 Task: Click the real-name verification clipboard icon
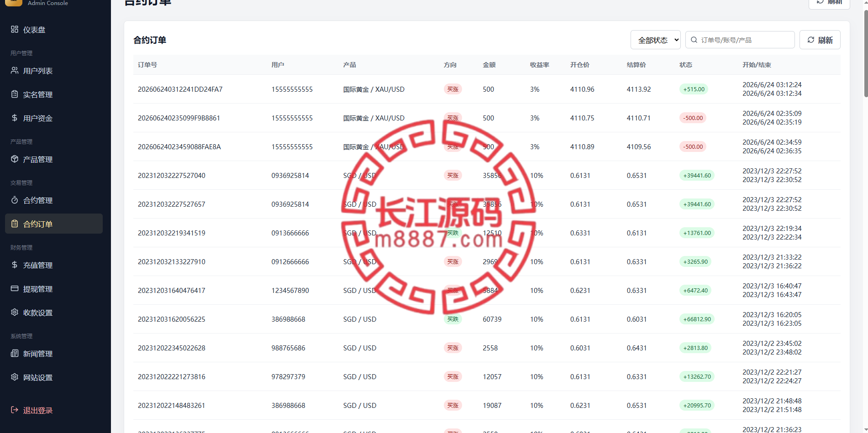pyautogui.click(x=15, y=94)
